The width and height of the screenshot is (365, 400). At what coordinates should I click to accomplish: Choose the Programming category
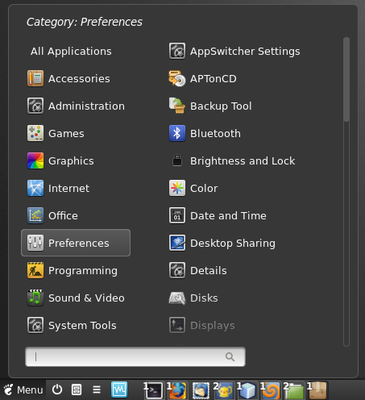[x=72, y=271]
